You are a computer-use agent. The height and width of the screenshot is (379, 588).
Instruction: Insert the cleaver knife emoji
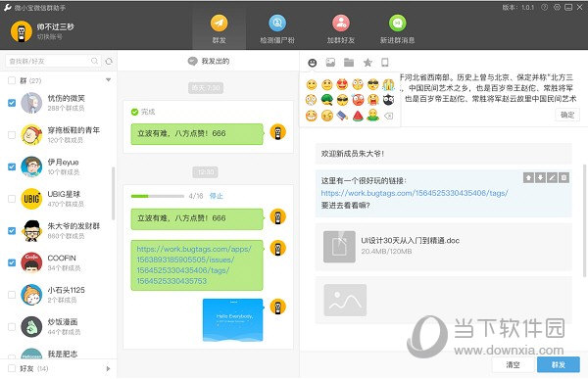pos(342,116)
